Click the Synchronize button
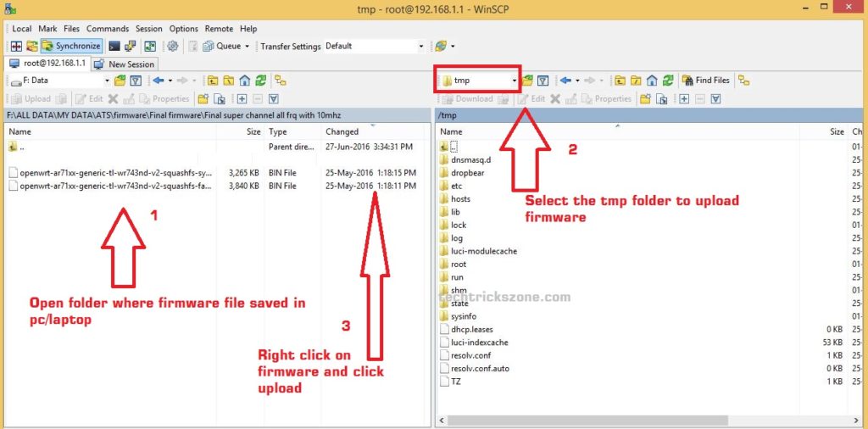This screenshot has height=429, width=868. tap(71, 46)
